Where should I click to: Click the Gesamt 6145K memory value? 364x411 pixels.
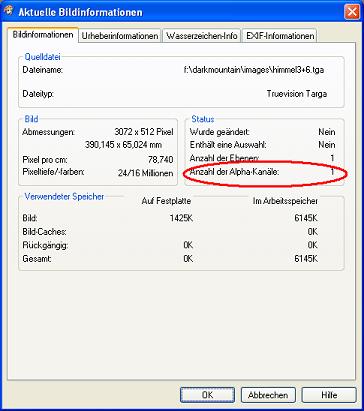(x=306, y=259)
